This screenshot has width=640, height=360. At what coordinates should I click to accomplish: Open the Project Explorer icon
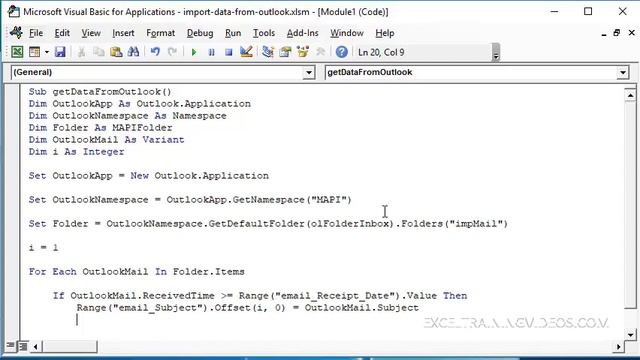click(x=268, y=52)
